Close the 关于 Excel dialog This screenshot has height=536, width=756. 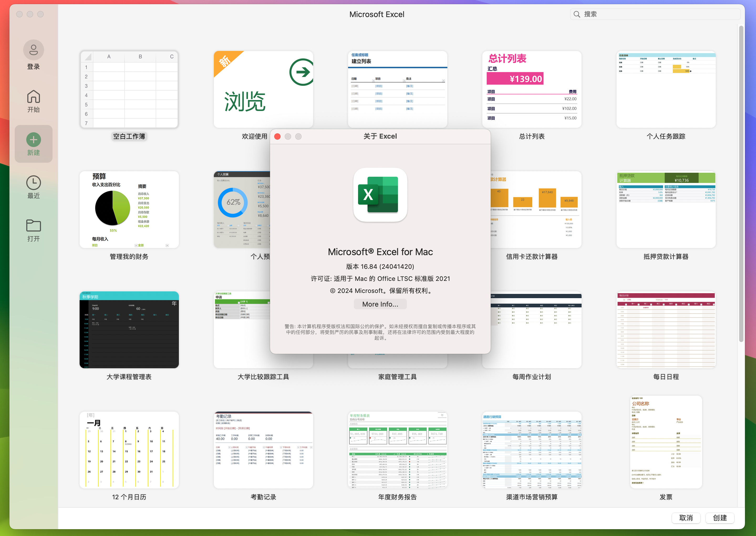pos(277,136)
